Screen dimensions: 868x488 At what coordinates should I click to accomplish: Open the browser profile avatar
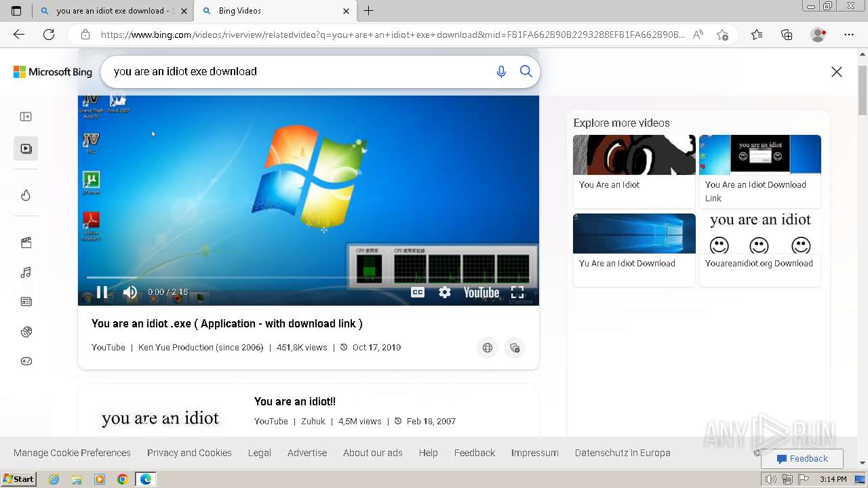tap(818, 35)
